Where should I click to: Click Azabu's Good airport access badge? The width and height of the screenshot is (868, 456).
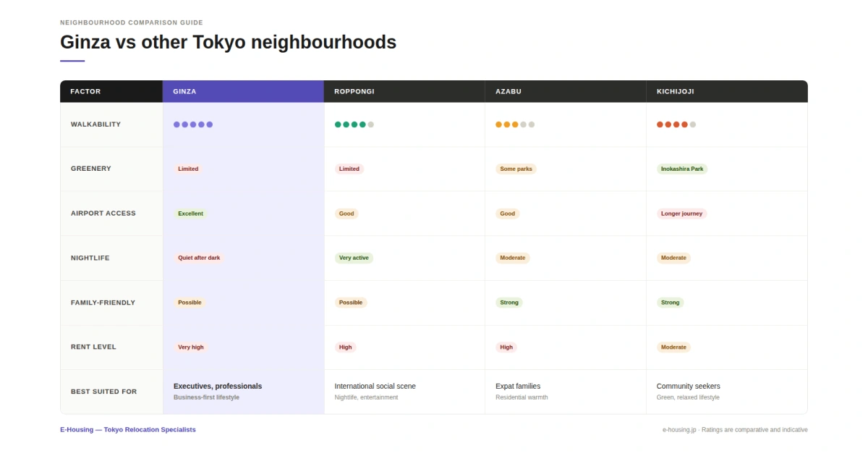click(x=508, y=214)
